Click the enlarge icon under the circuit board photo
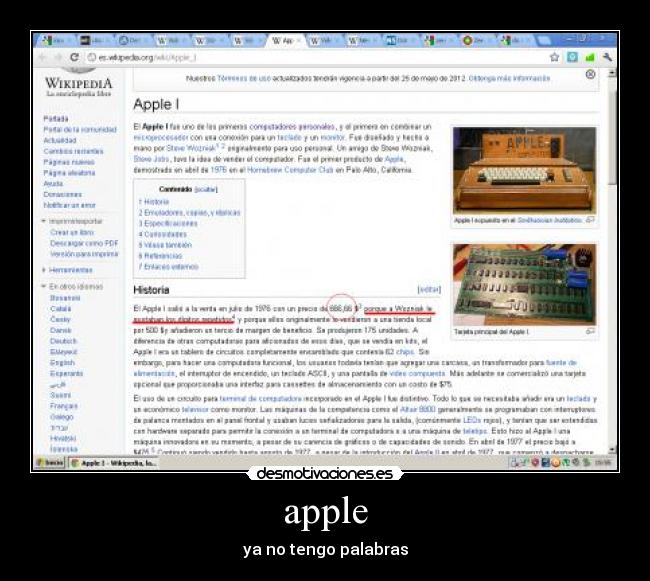The image size is (650, 581). coord(590,332)
